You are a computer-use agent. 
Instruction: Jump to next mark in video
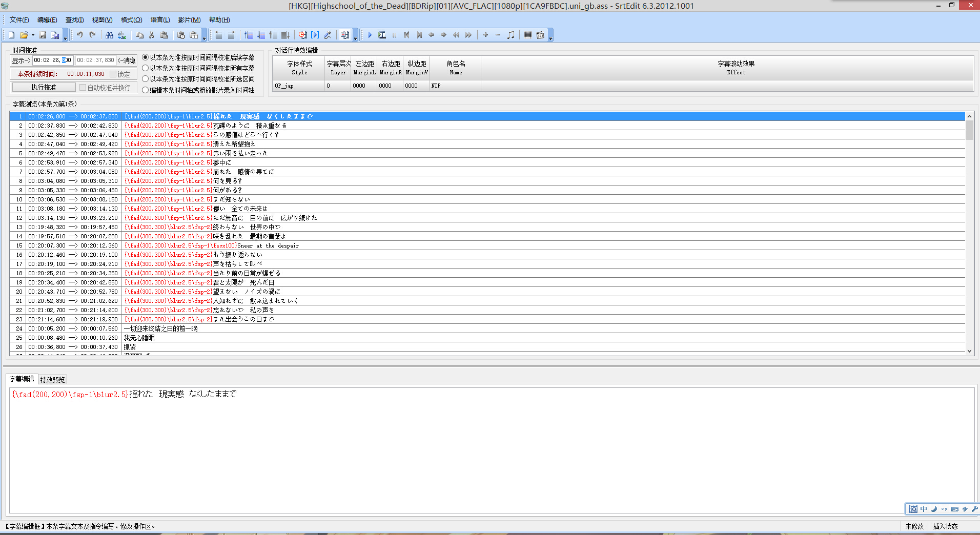419,35
